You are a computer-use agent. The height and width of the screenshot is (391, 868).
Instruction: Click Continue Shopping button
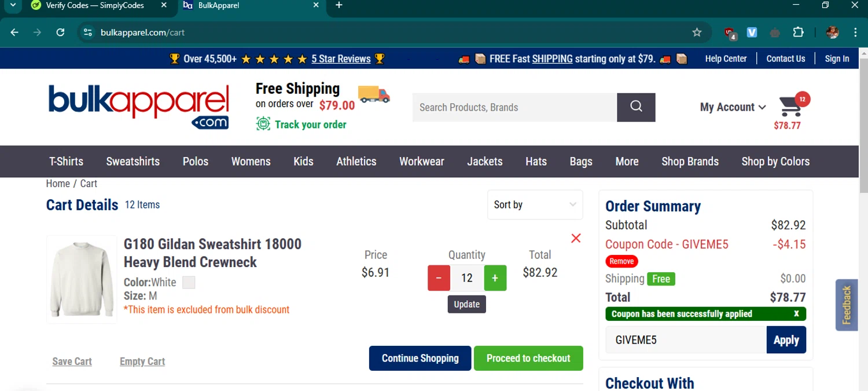(420, 358)
